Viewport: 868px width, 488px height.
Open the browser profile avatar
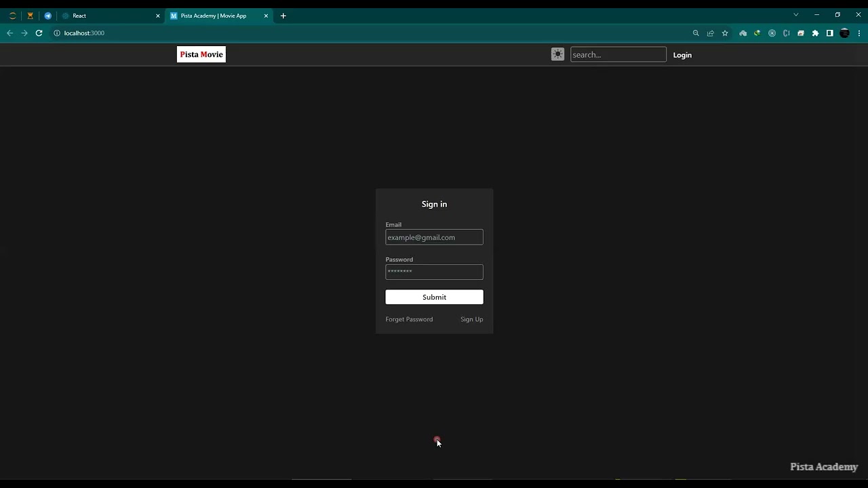(x=844, y=33)
